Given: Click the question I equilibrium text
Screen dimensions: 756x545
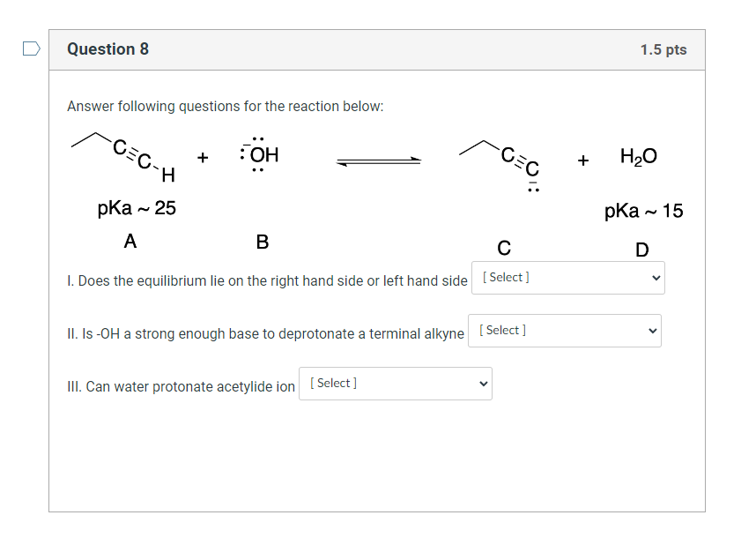Looking at the screenshot, I should tap(267, 281).
